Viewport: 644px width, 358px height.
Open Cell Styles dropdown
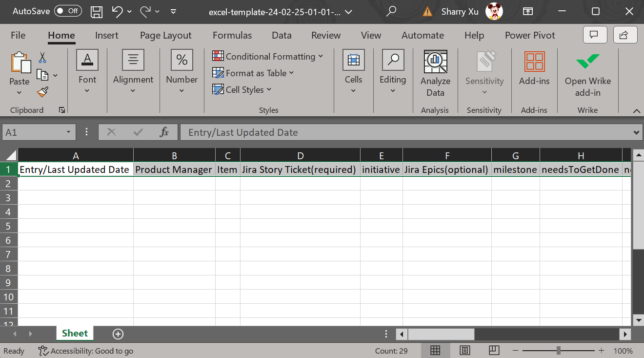click(242, 89)
